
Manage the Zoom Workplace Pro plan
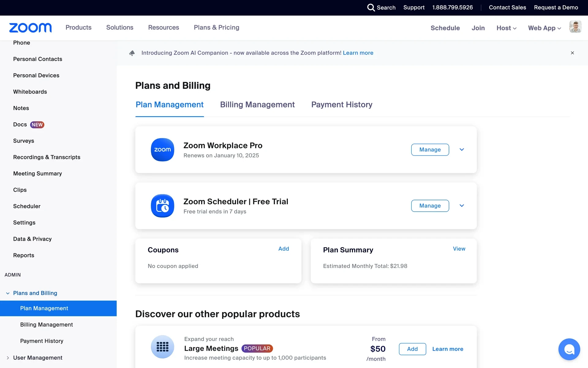coord(430,150)
